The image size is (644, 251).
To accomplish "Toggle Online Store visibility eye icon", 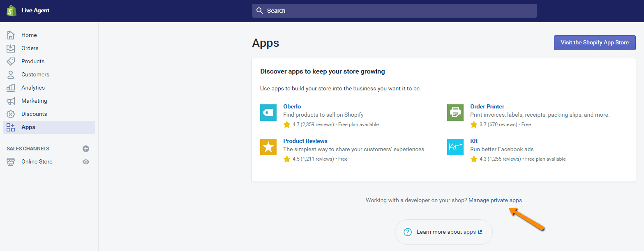I will click(x=85, y=162).
